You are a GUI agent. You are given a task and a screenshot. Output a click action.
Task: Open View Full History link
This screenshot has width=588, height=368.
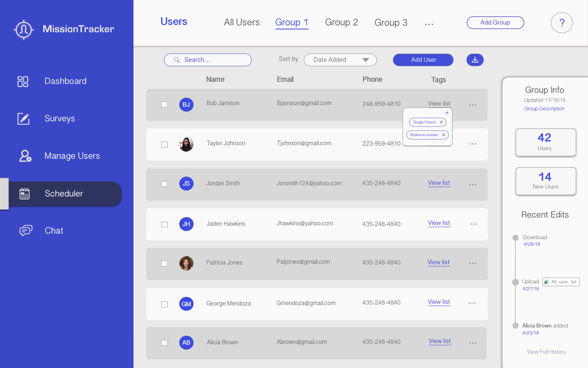pos(546,352)
